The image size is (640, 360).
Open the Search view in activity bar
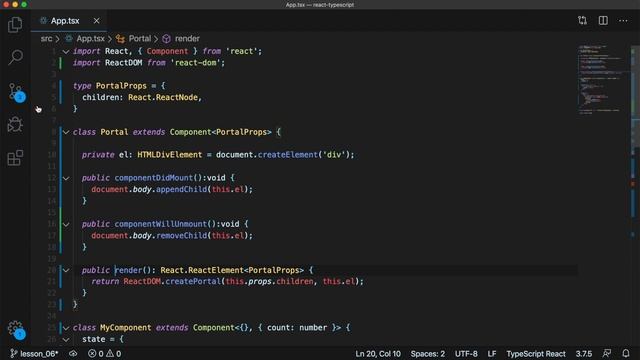point(15,57)
